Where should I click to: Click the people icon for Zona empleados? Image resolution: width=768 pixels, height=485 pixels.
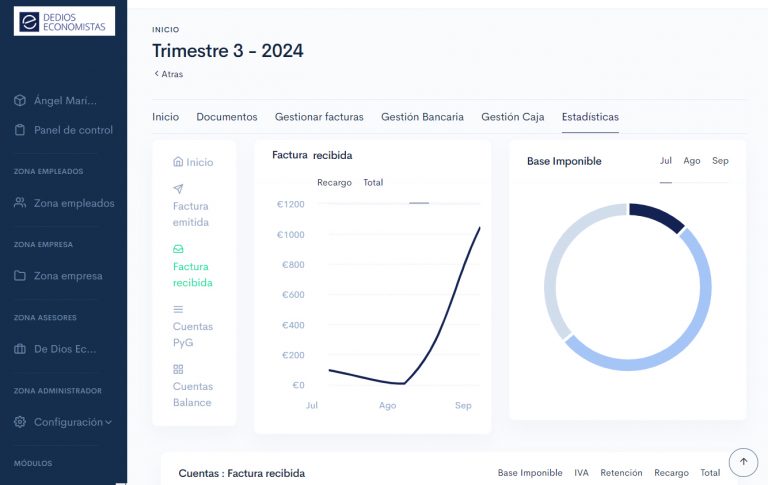(20, 202)
